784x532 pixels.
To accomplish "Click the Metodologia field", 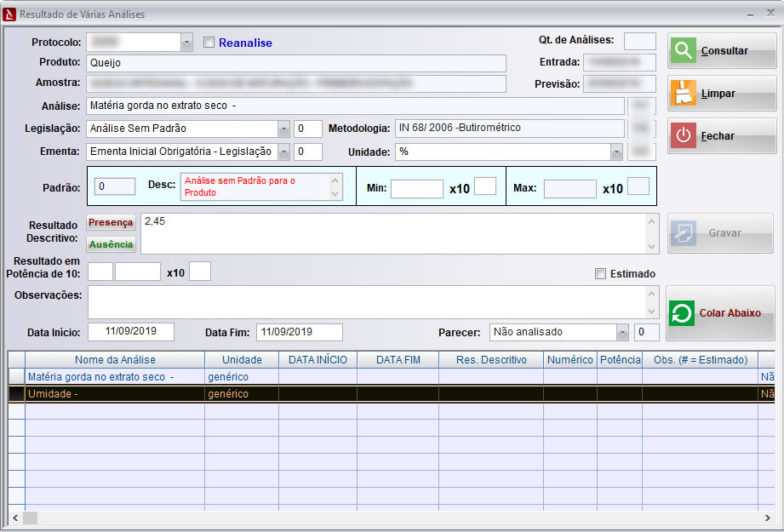I will click(510, 128).
